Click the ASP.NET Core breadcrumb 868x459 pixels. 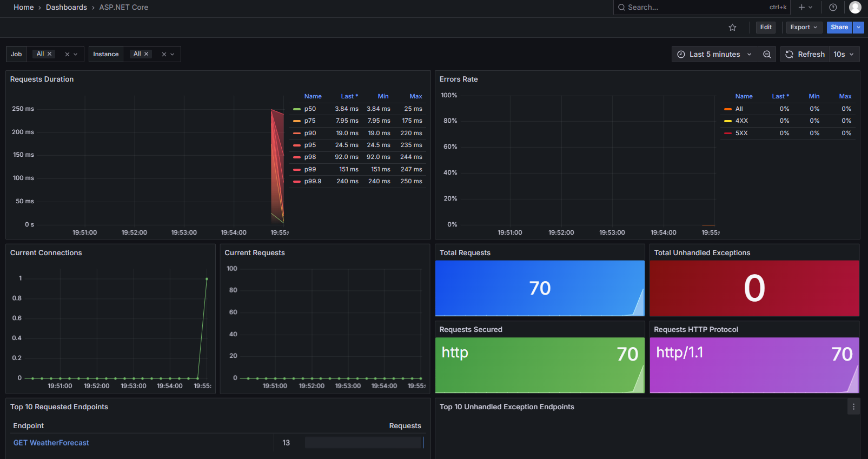point(124,8)
